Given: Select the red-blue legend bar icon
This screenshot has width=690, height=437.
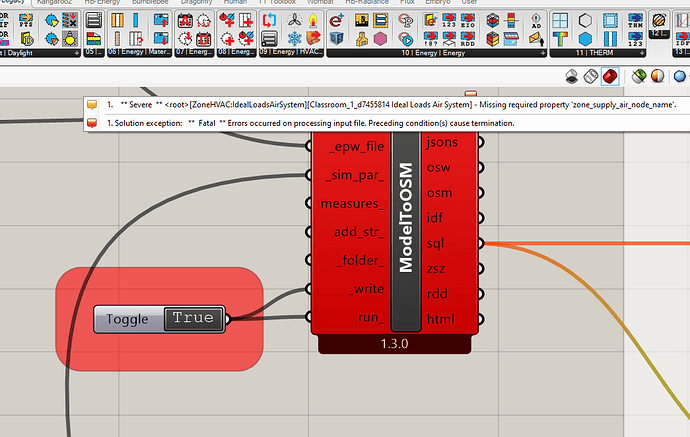Looking at the screenshot, I should [511, 20].
